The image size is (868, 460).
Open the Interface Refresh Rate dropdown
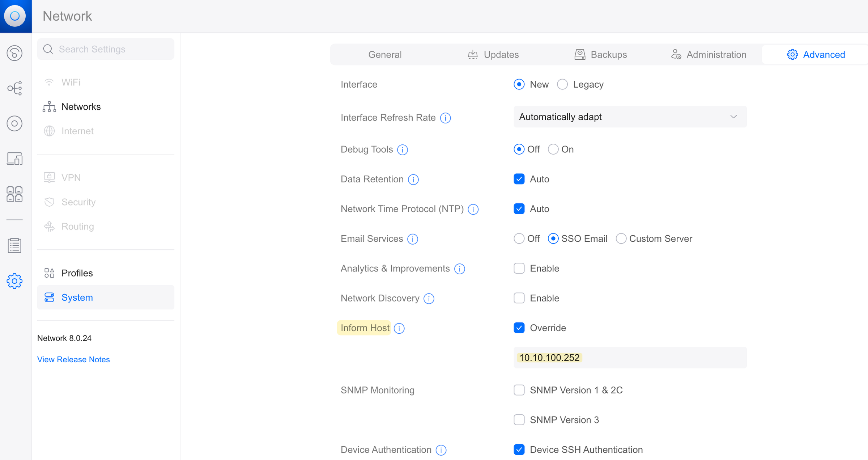[x=630, y=117]
